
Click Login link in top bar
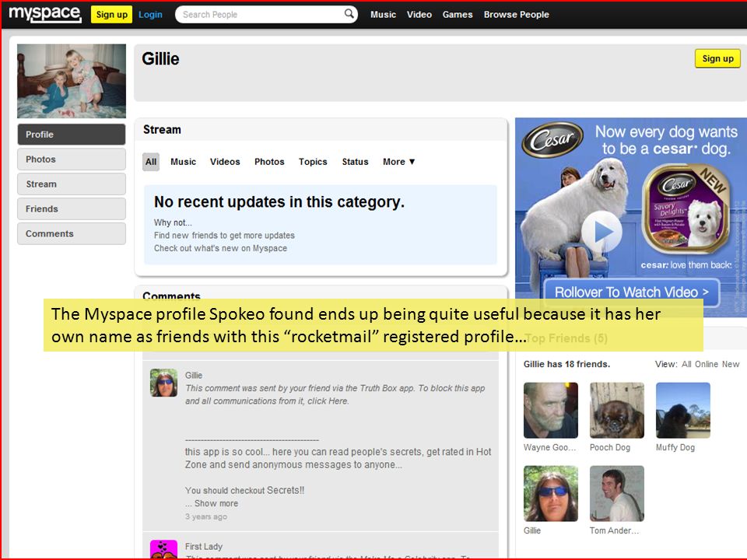pyautogui.click(x=150, y=14)
